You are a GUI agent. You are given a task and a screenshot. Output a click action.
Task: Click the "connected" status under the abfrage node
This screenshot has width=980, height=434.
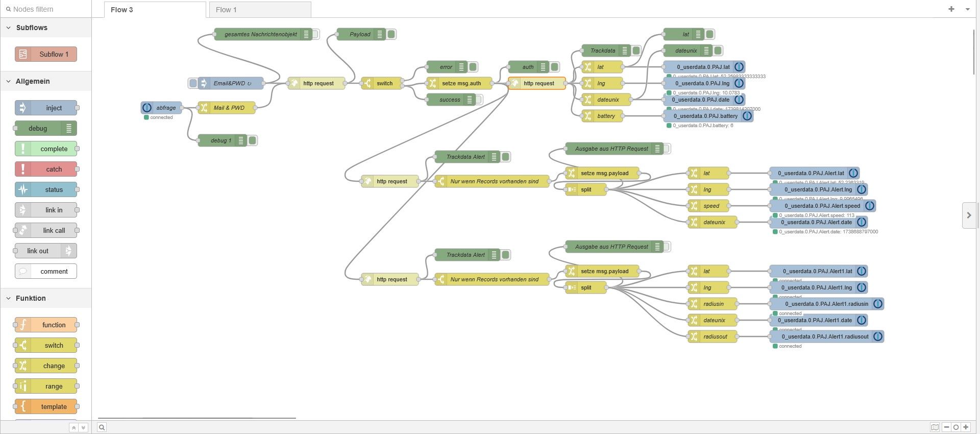[161, 117]
